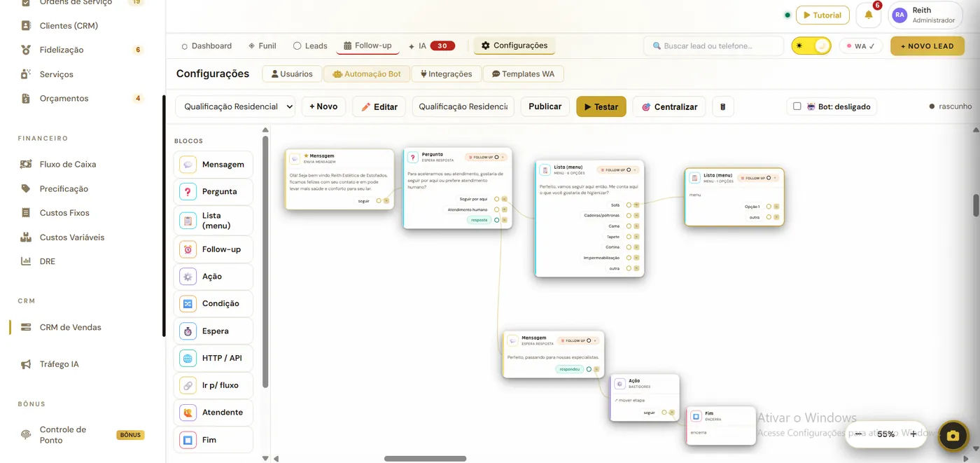Click the Publicar button
This screenshot has height=463, width=980.
[545, 106]
